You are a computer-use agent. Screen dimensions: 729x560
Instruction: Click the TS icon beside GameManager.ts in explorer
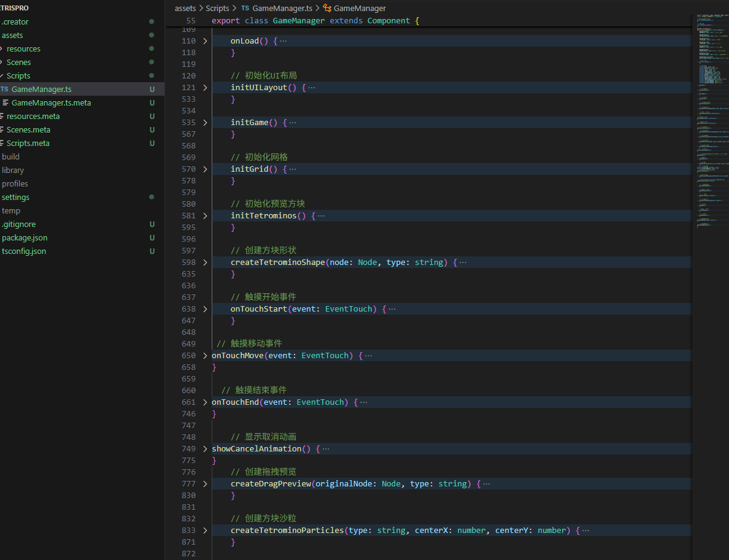click(x=4, y=90)
